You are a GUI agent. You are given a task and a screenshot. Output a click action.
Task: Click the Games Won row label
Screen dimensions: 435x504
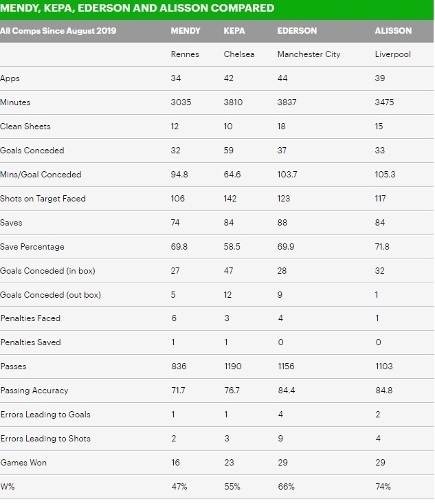click(x=23, y=463)
